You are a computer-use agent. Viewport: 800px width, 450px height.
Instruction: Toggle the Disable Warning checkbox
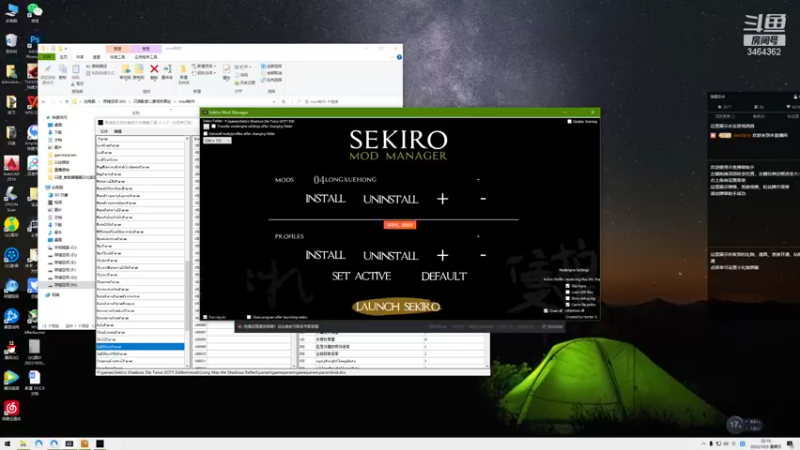click(569, 121)
